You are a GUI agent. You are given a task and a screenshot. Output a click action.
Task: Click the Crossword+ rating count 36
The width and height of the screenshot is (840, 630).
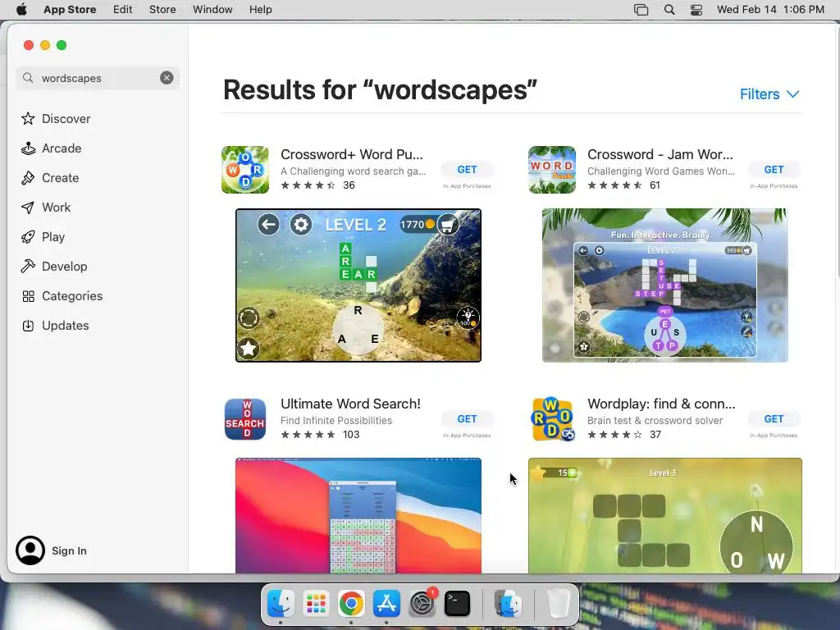(349, 185)
